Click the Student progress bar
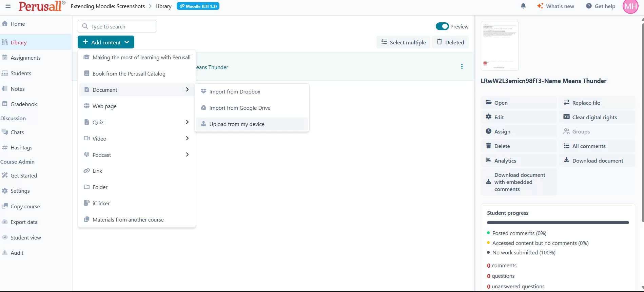The height and width of the screenshot is (292, 644). tap(558, 223)
